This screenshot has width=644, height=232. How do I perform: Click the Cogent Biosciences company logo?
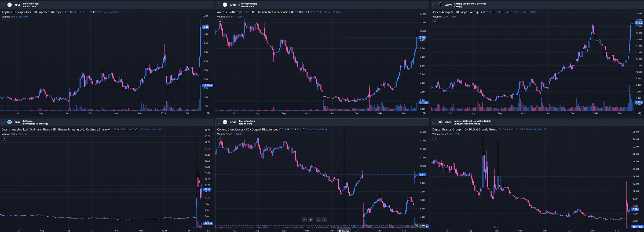[225, 122]
